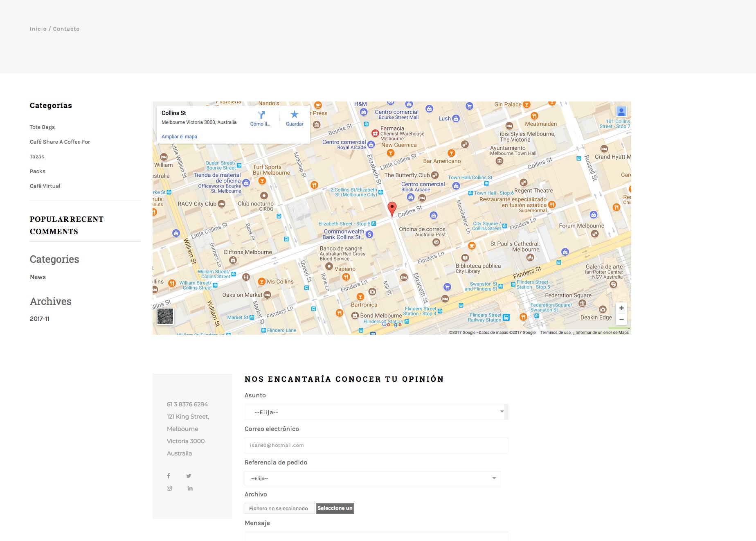
Task: Click the Gin Palace bar marker
Action: (x=527, y=104)
